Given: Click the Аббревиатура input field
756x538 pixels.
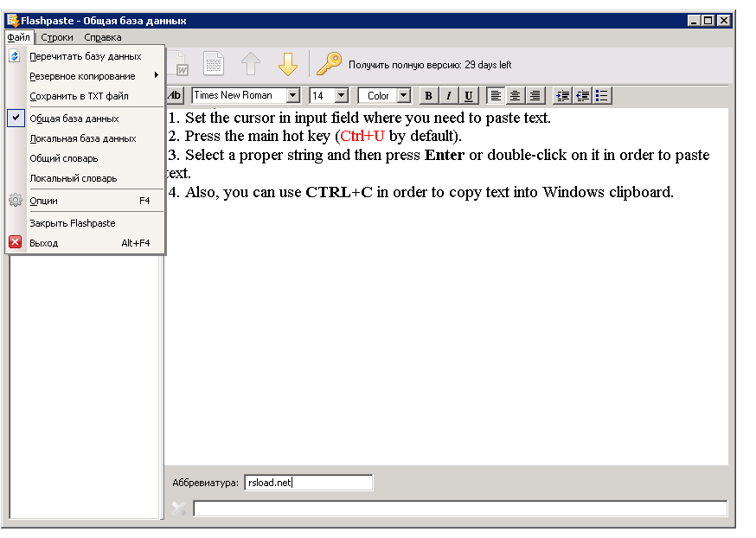Looking at the screenshot, I should tap(309, 483).
